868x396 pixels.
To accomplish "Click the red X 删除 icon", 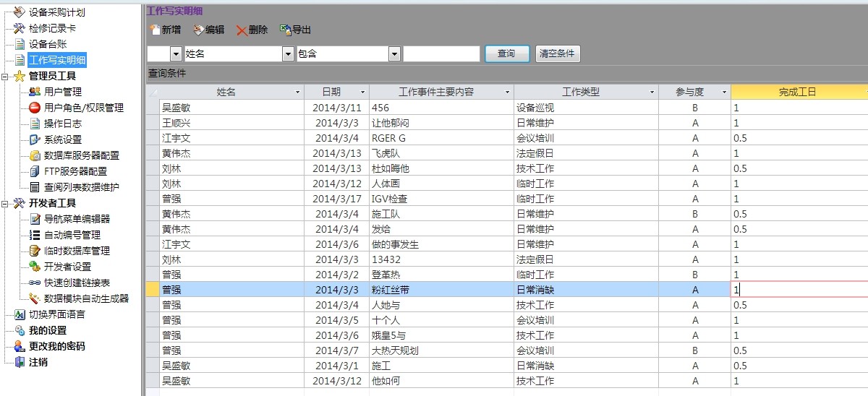I will pyautogui.click(x=241, y=30).
